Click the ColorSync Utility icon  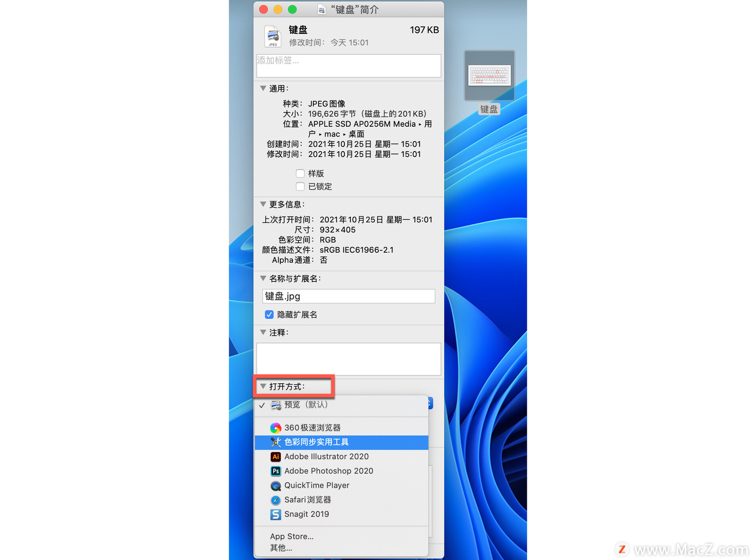(x=276, y=442)
